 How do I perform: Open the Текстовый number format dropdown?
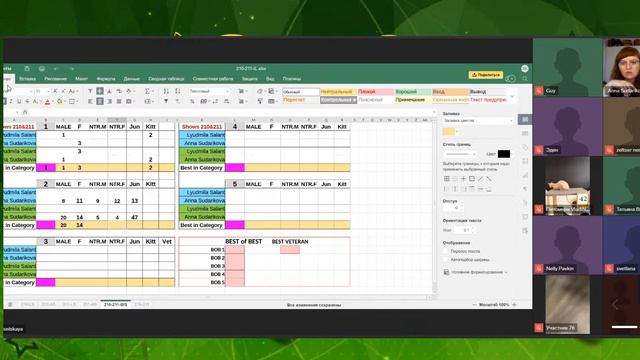(x=208, y=91)
